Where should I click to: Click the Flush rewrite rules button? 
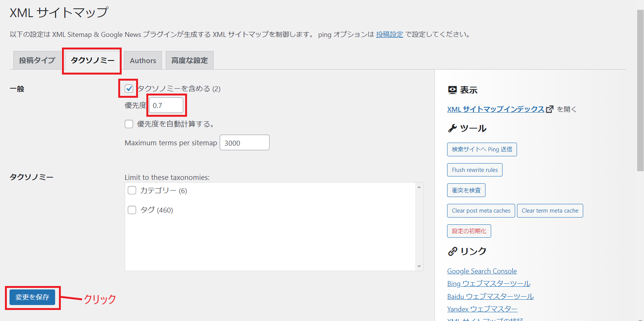point(474,170)
